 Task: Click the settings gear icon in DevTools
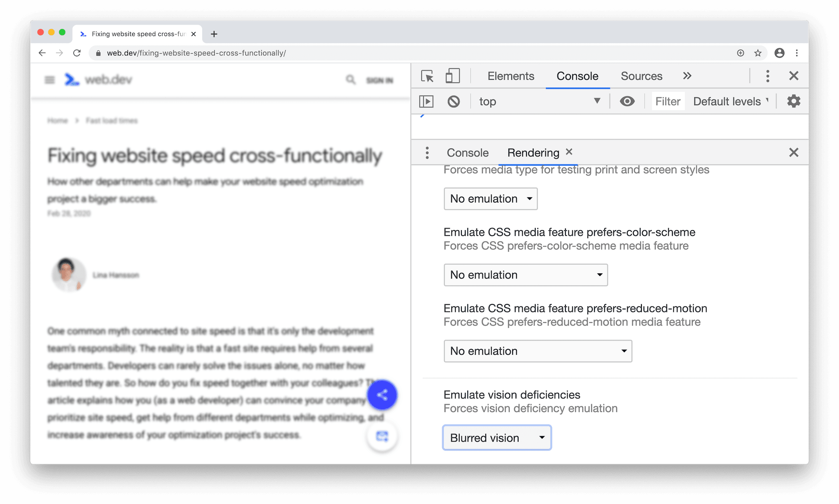pyautogui.click(x=794, y=101)
